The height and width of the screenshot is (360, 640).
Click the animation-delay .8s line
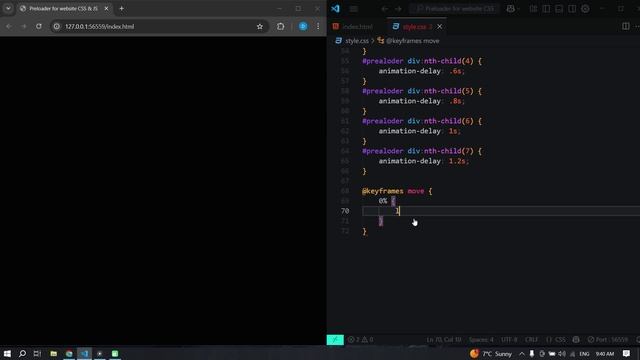click(422, 101)
